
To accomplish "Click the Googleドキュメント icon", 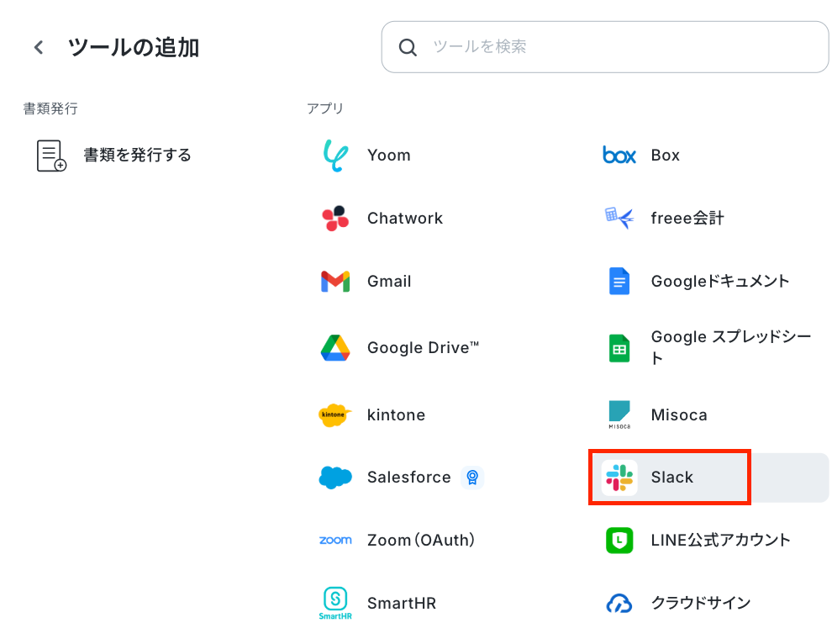I will (619, 282).
